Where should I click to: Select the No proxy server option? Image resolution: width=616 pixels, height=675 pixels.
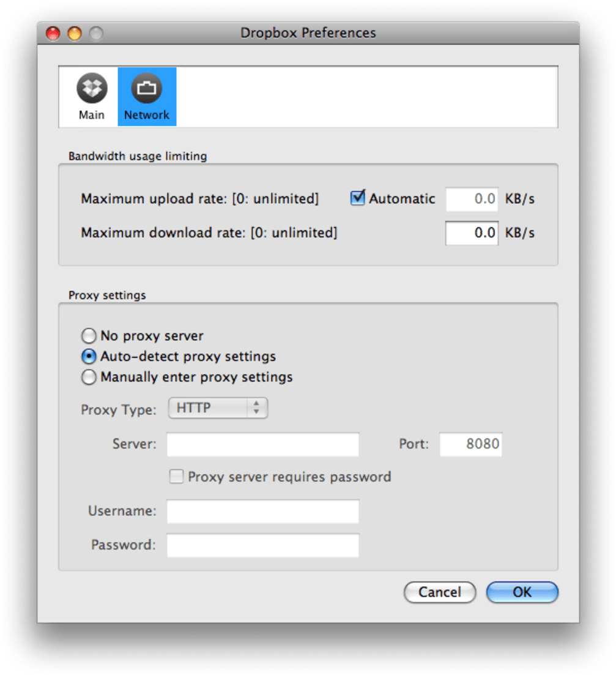(89, 335)
